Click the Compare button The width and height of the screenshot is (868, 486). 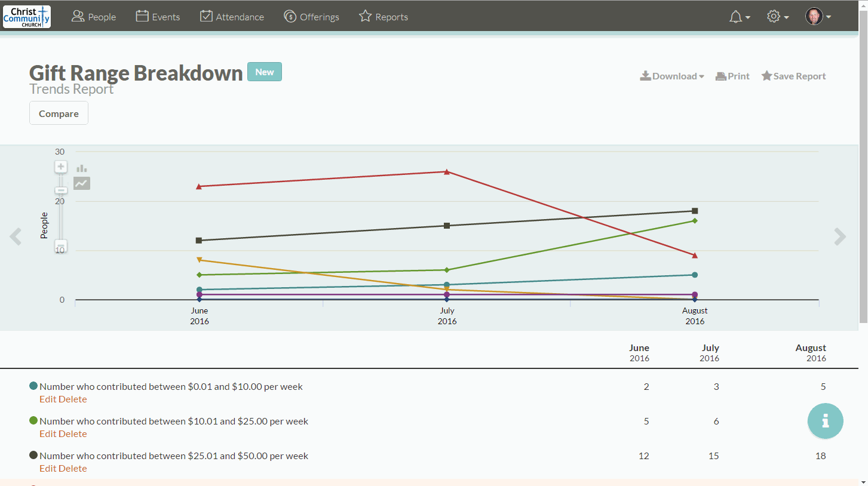[x=59, y=113]
